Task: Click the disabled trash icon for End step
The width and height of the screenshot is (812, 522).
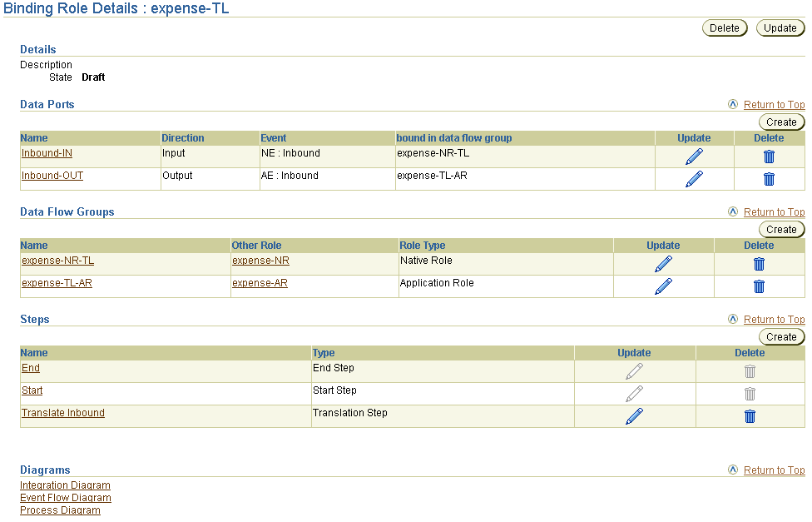Action: [x=750, y=370]
